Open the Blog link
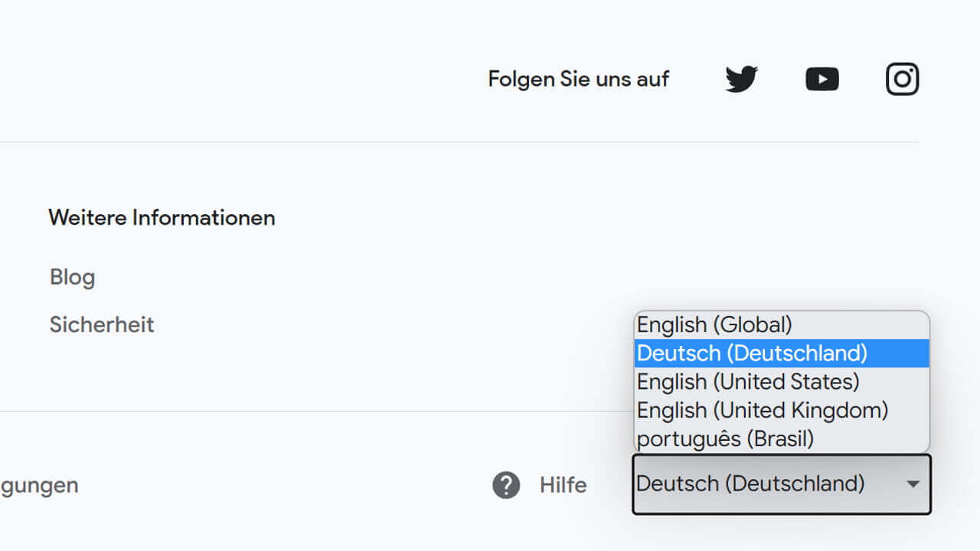Image resolution: width=980 pixels, height=551 pixels. [72, 277]
